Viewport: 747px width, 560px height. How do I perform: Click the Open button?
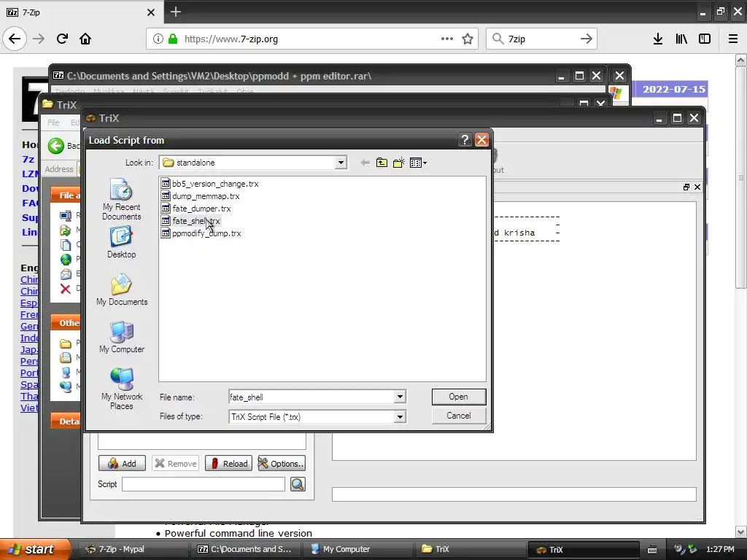click(x=458, y=397)
